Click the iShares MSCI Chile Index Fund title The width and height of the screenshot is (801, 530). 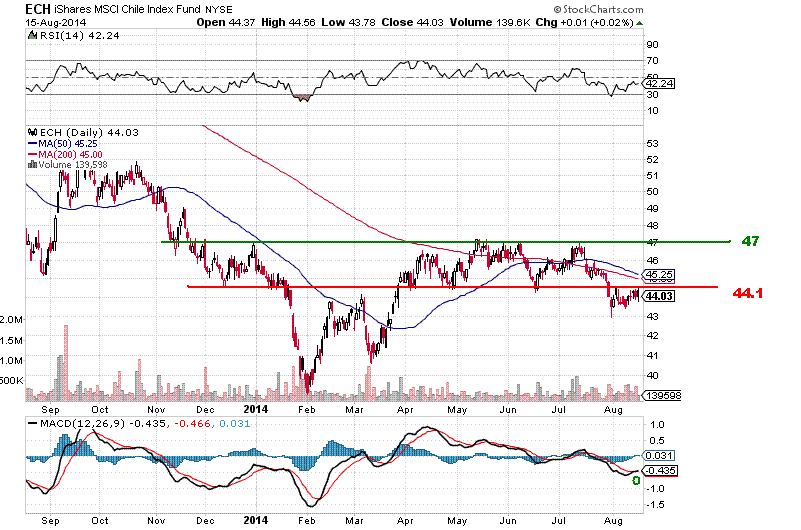tap(128, 10)
